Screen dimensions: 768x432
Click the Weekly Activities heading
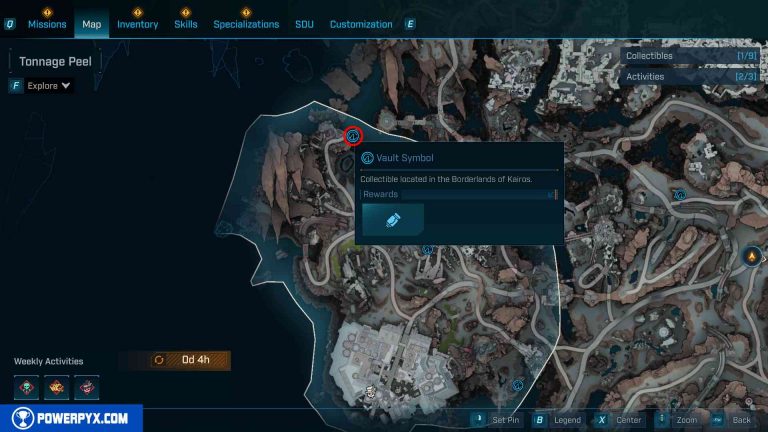[x=48, y=361]
